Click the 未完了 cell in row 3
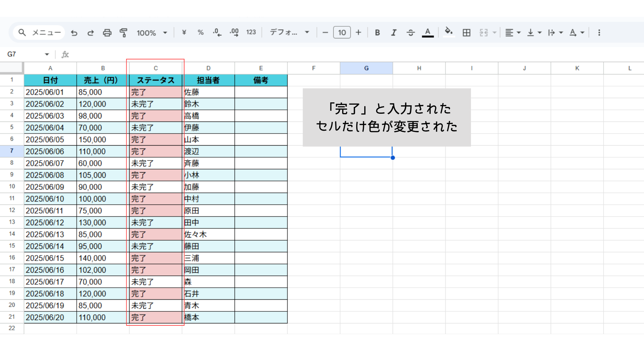644x351 pixels. 156,104
